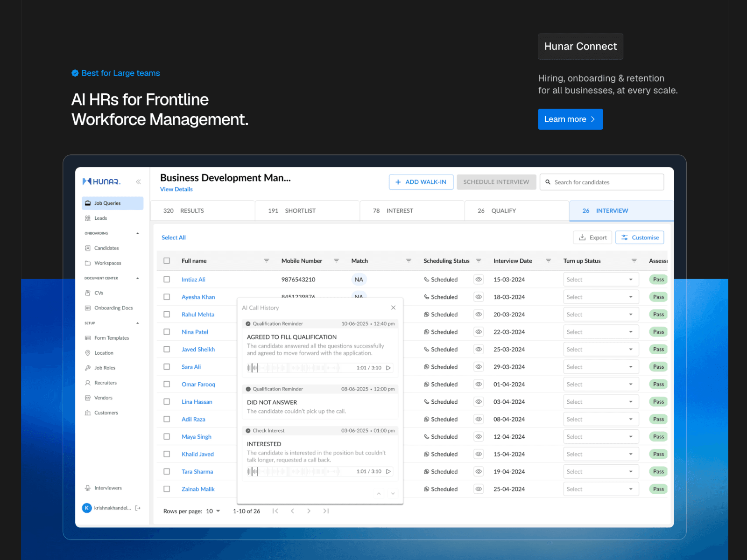Open the Turn up Status dropdown for 25-04-2024
Viewport: 747px width, 560px height.
tap(600, 489)
